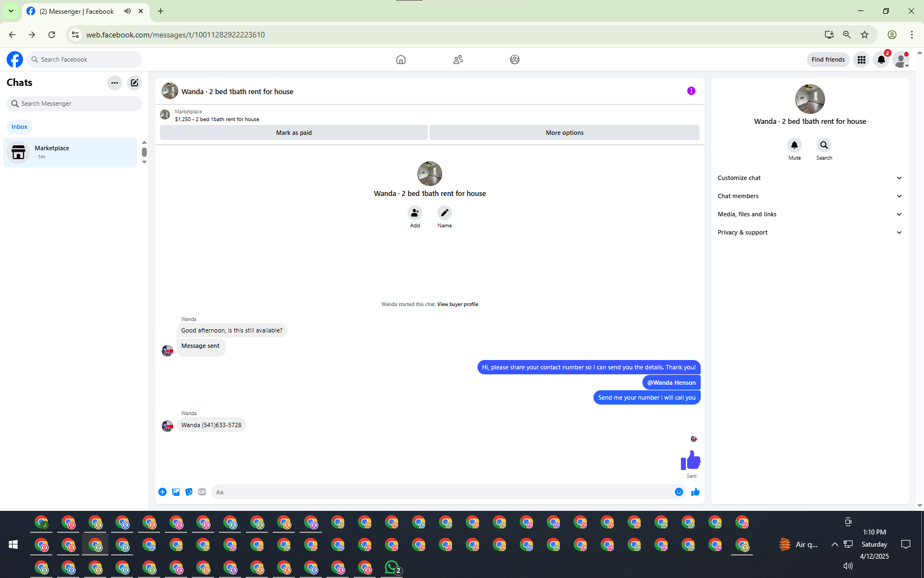Send a like from the composer thumb

696,492
